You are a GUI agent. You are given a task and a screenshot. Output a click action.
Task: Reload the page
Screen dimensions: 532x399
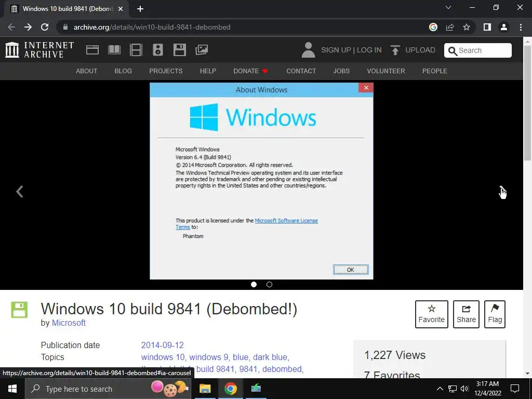(45, 27)
